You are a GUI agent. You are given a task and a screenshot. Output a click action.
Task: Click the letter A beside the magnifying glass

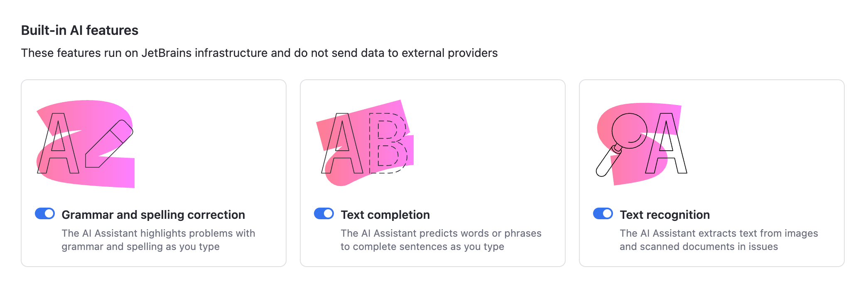pos(666,144)
